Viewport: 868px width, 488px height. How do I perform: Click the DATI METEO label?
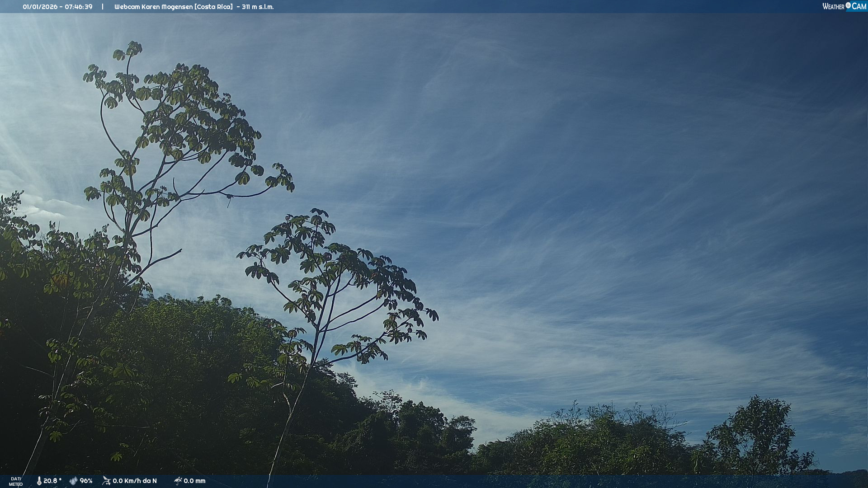16,481
